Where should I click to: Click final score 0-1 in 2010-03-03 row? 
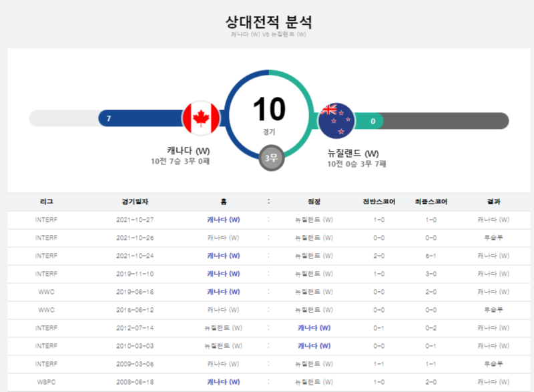point(431,346)
